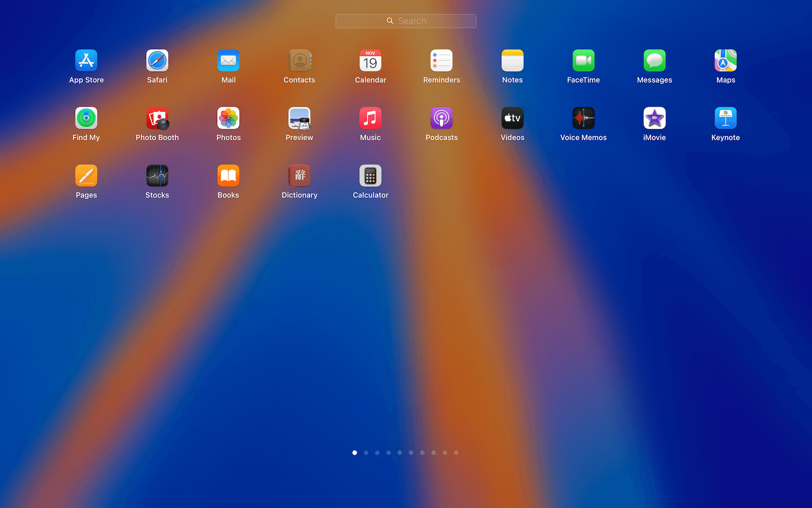Open the Photos app

coord(228,118)
